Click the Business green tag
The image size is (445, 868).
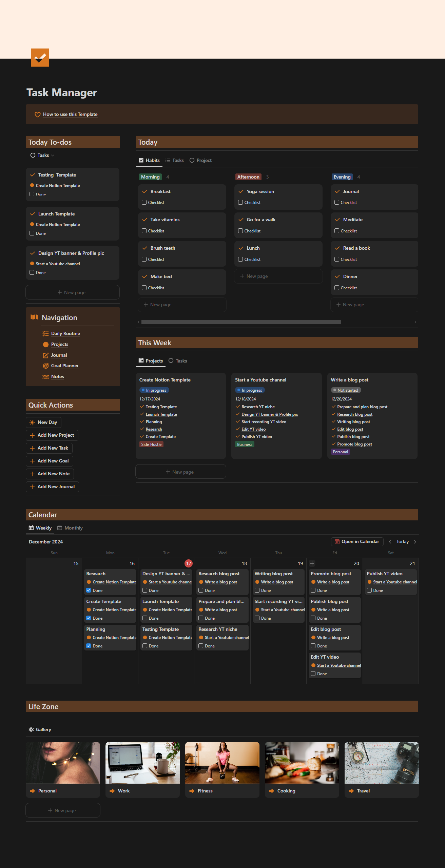click(x=245, y=445)
